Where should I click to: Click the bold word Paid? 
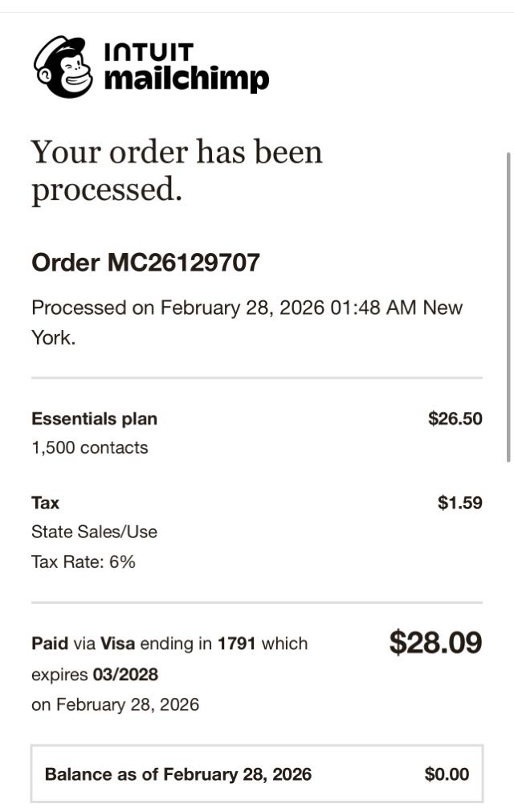point(50,643)
